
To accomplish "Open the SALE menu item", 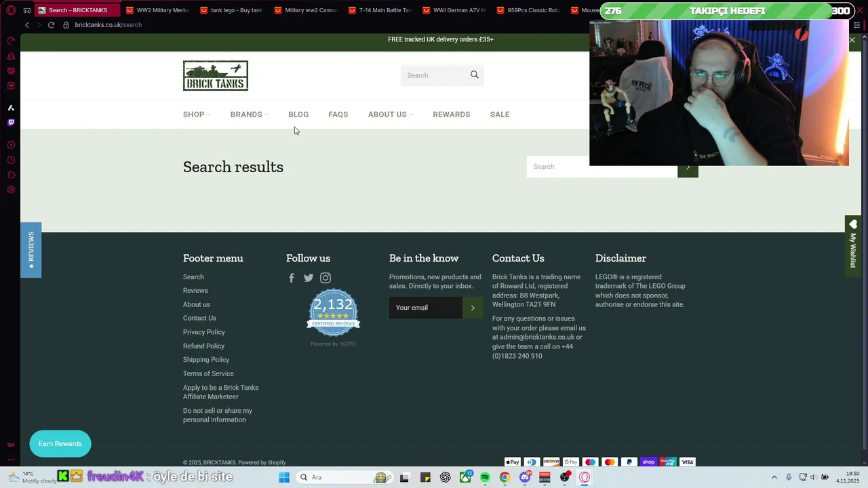I will (500, 115).
